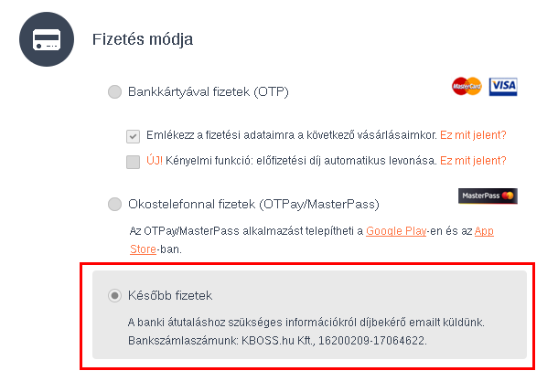
Task: Click the MasterCard logo
Action: pos(467,86)
